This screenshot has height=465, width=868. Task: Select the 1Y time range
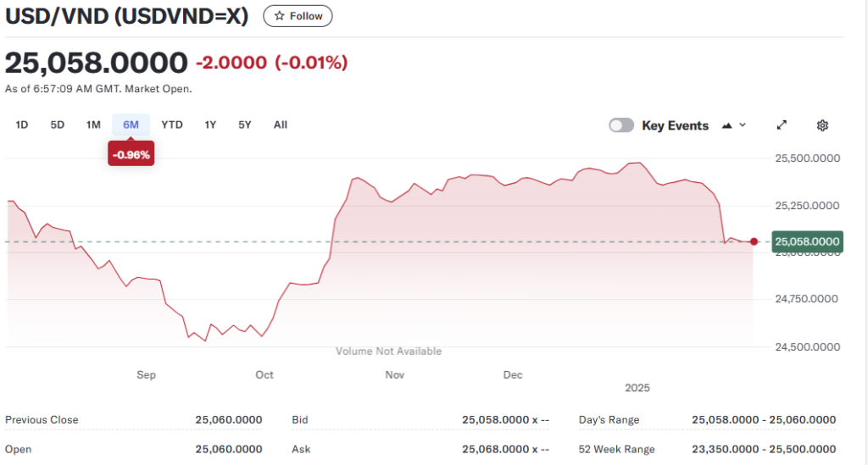(210, 125)
